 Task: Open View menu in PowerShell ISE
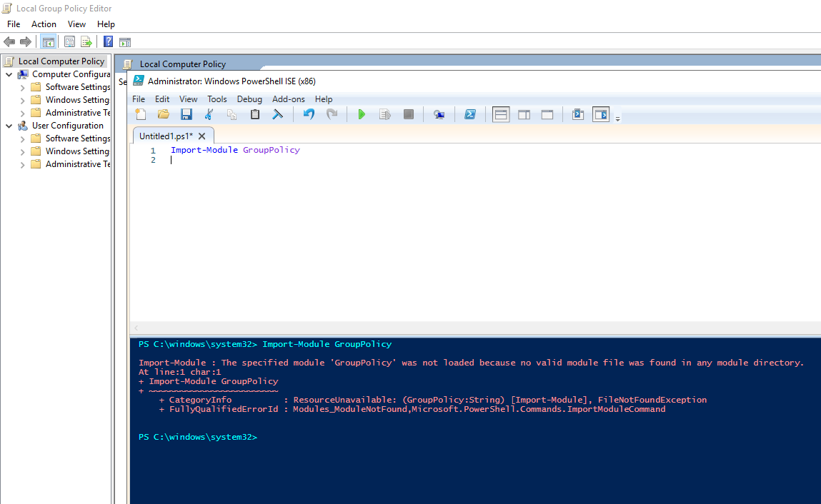pyautogui.click(x=189, y=99)
